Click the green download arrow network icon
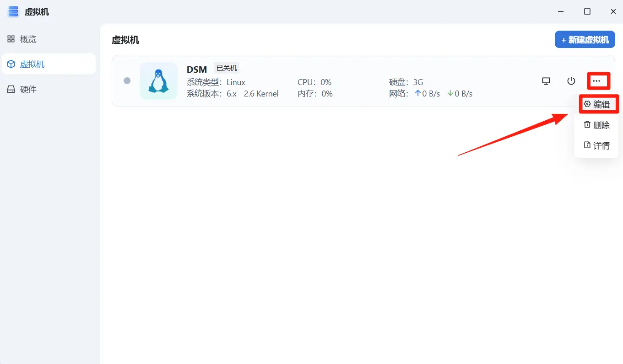This screenshot has height=364, width=623. (x=450, y=93)
